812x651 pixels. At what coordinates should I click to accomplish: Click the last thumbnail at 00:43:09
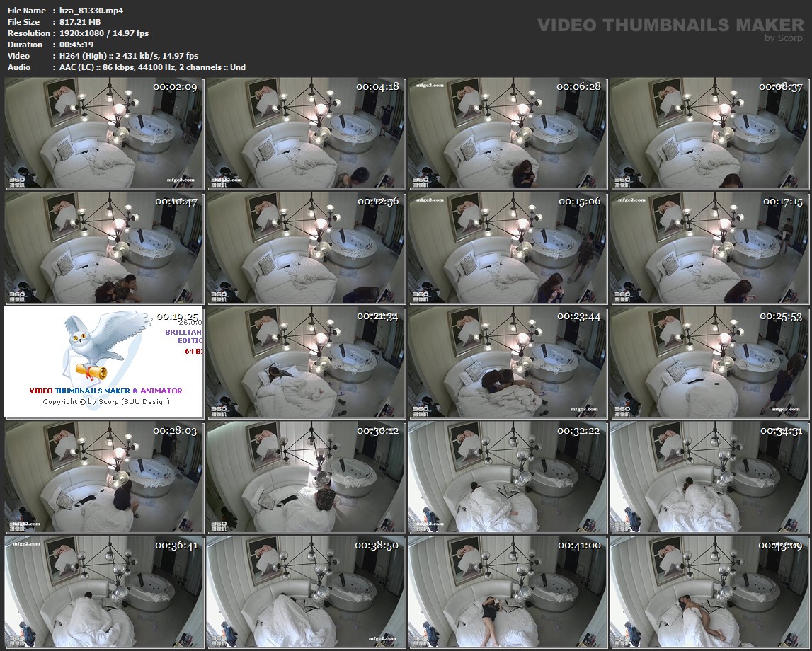pos(708,592)
